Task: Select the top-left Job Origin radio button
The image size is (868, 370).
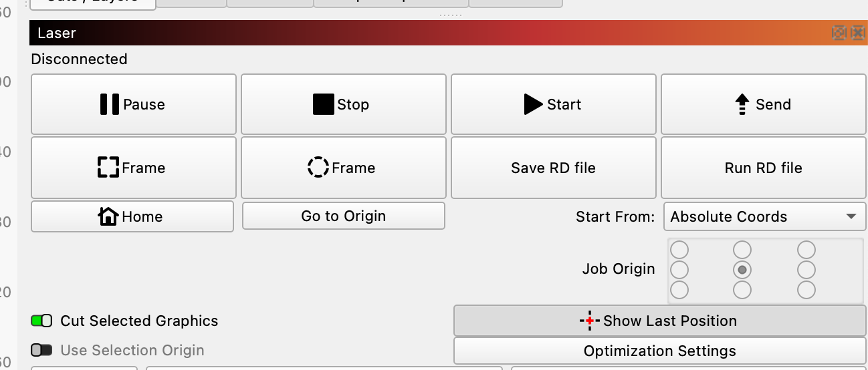Action: 679,250
